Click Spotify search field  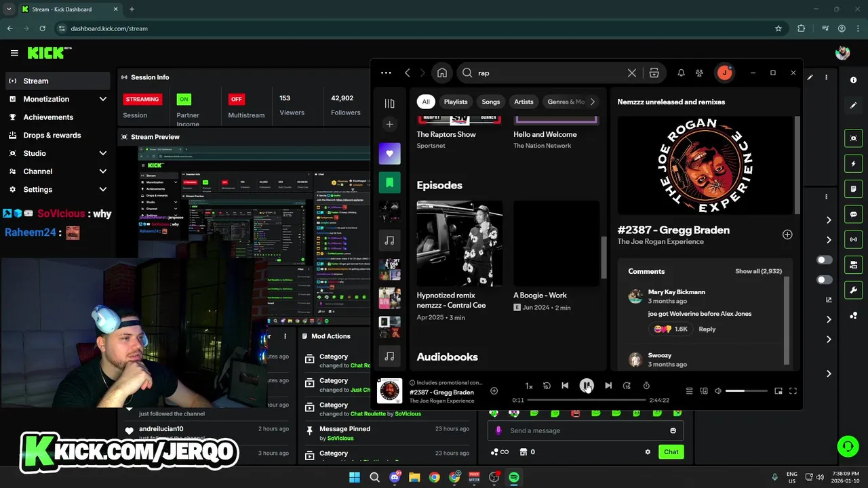tap(549, 73)
